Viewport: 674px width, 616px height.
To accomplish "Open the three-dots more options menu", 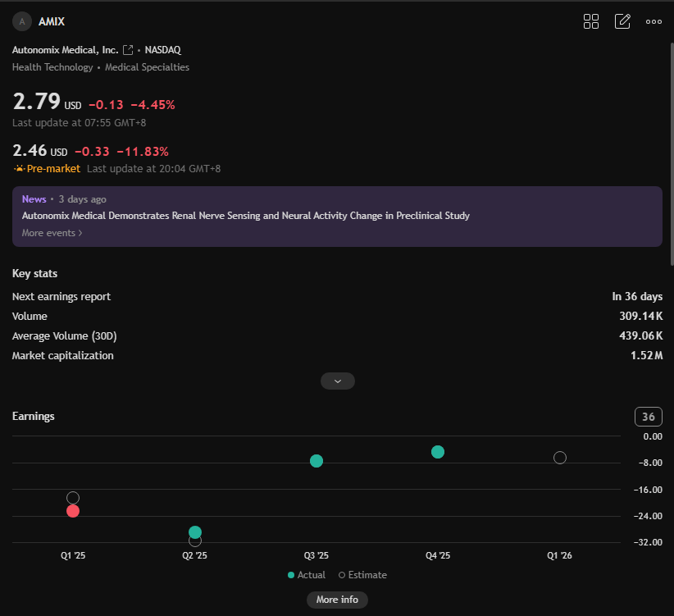I will click(654, 21).
